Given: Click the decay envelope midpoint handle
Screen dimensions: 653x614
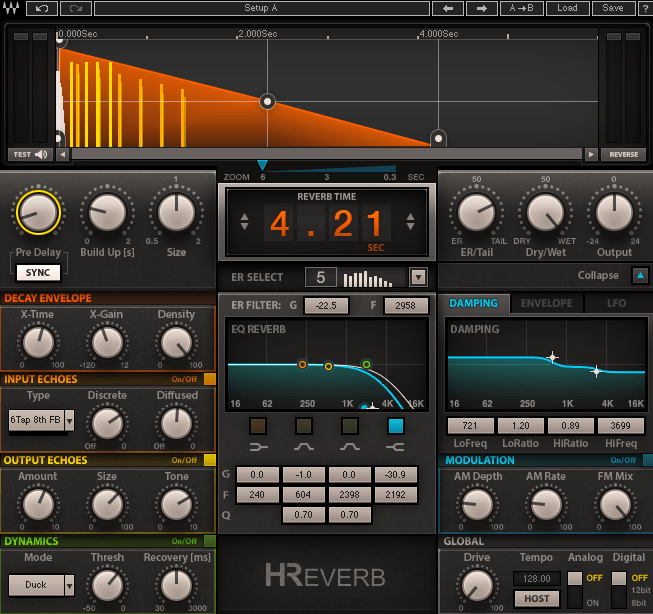Looking at the screenshot, I should coord(267,101).
